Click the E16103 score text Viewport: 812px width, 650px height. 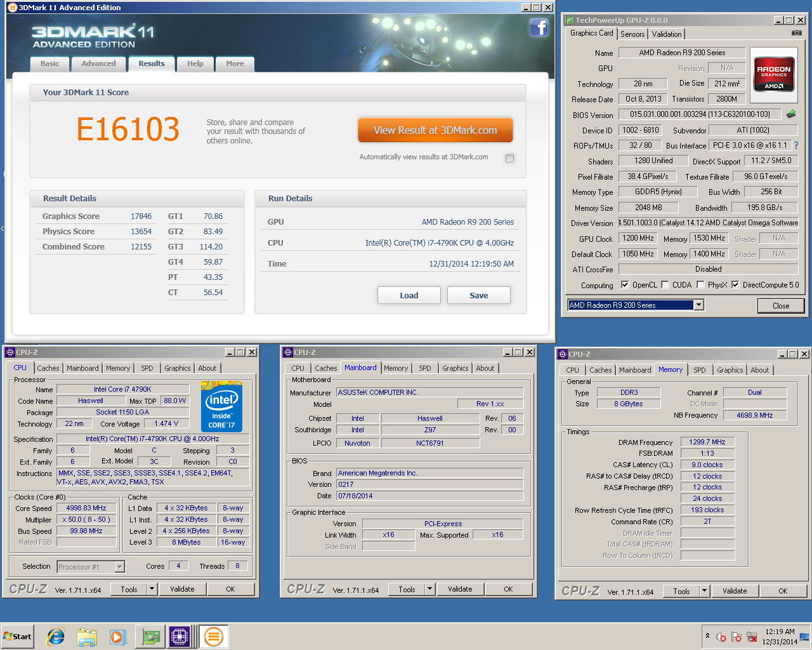(128, 129)
